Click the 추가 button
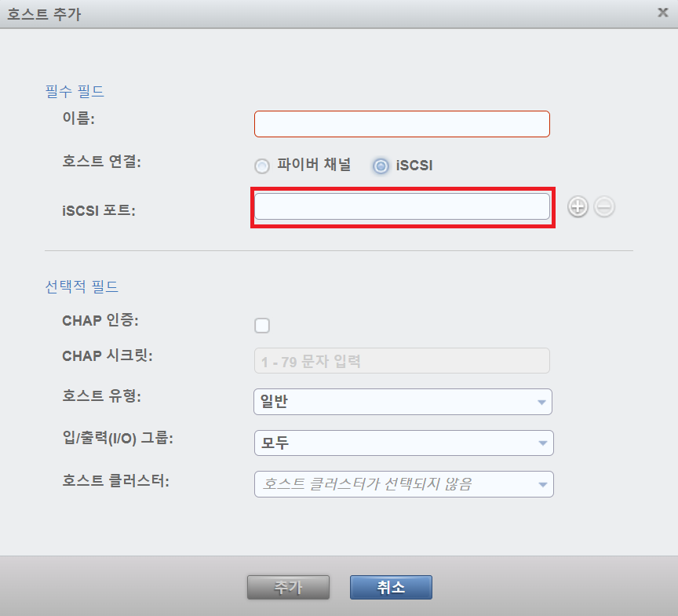This screenshot has width=678, height=616. [289, 587]
